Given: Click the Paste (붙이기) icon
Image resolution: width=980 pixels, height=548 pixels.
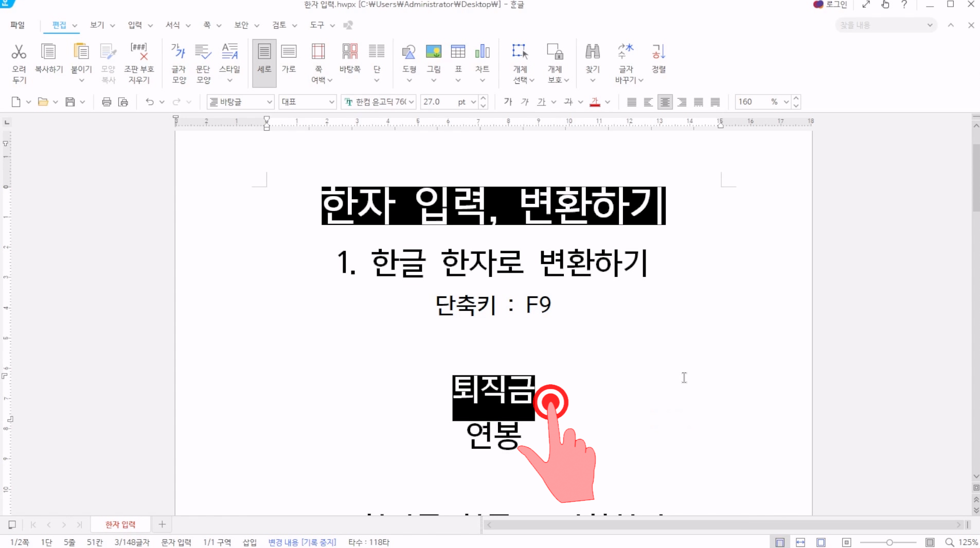Looking at the screenshot, I should click(81, 52).
